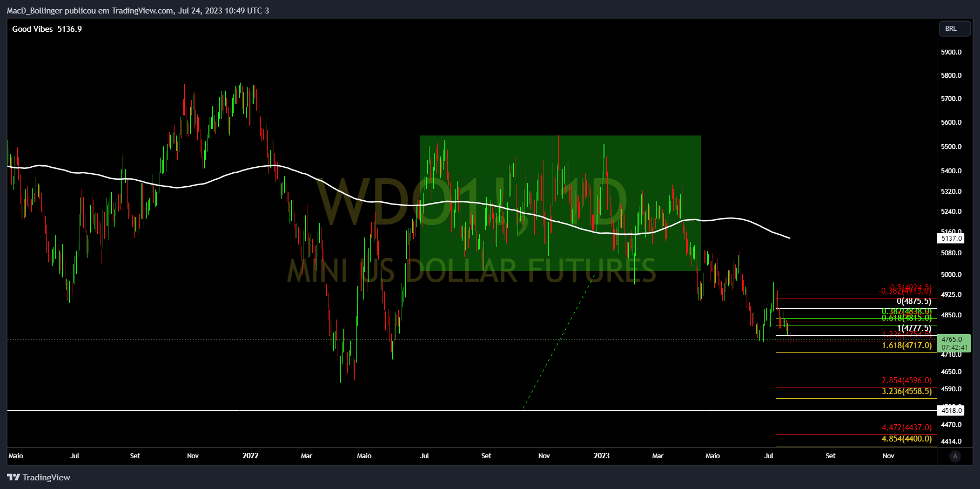980x489 pixels.
Task: Click the 0.618(4815.0) Fibonacci label
Action: point(907,318)
